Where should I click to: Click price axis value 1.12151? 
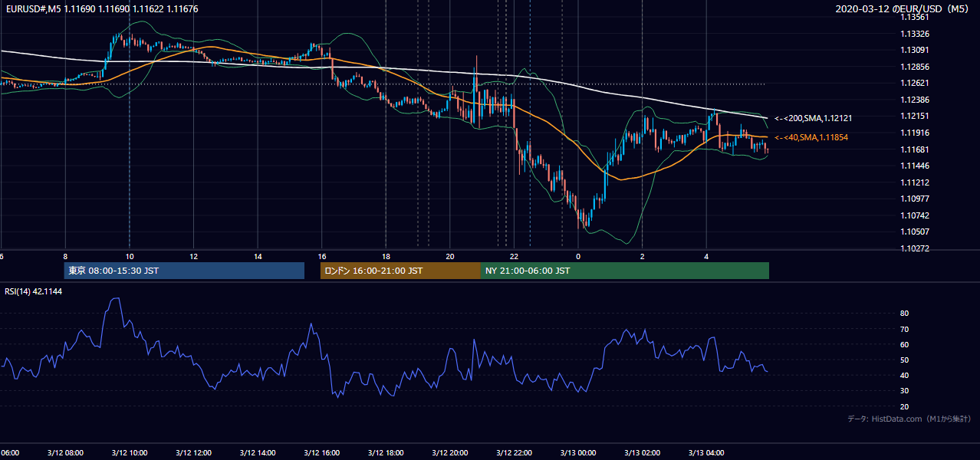[915, 117]
